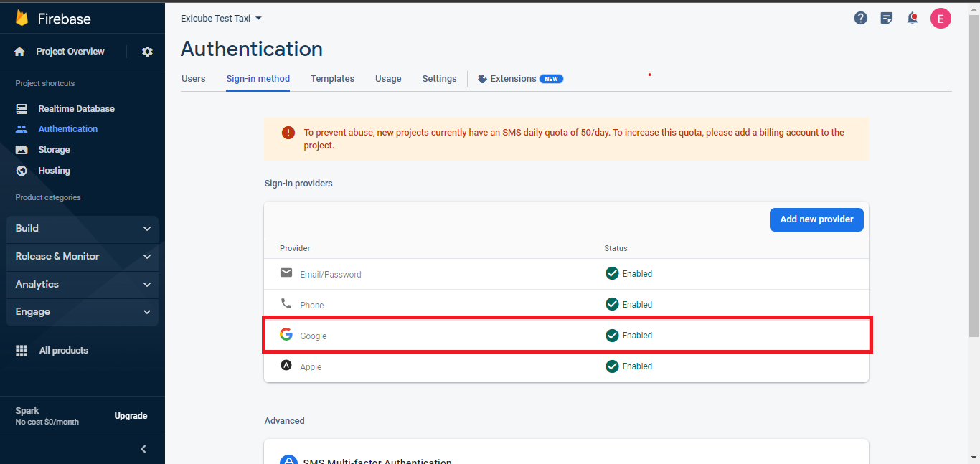
Task: Click the help question mark icon
Action: tap(861, 19)
